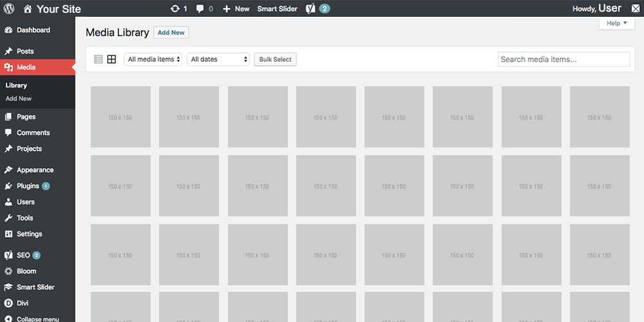The width and height of the screenshot is (644, 322).
Task: Expand the All media items dropdown
Action: (x=153, y=59)
